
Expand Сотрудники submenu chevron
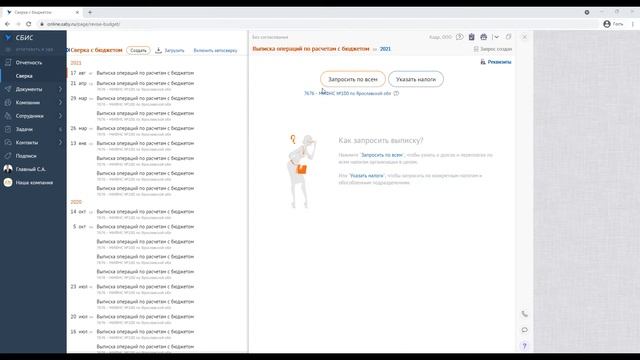(x=60, y=116)
